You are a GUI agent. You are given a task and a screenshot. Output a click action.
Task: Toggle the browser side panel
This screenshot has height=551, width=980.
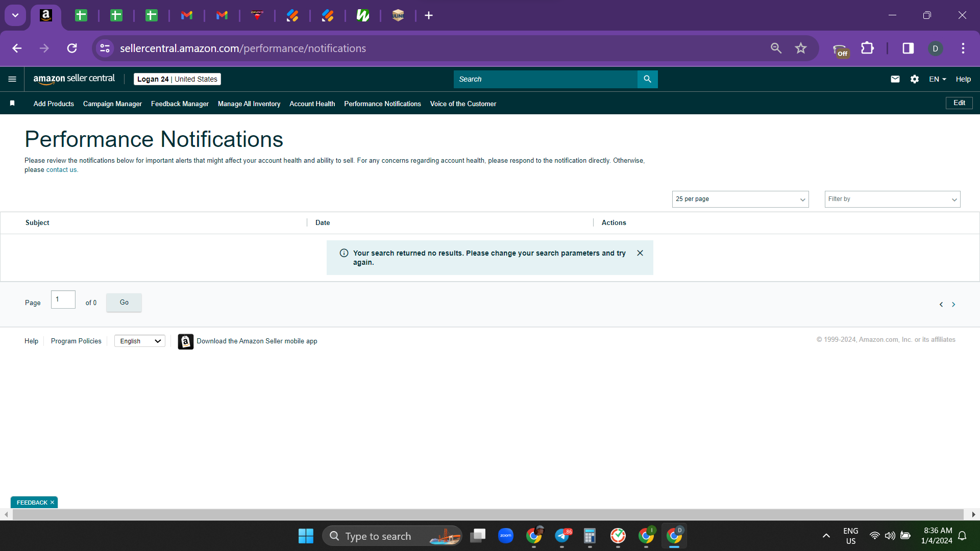coord(908,48)
